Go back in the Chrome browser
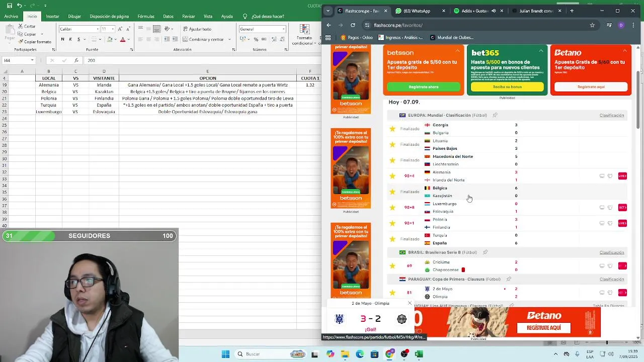644x362 pixels. pos(329,25)
